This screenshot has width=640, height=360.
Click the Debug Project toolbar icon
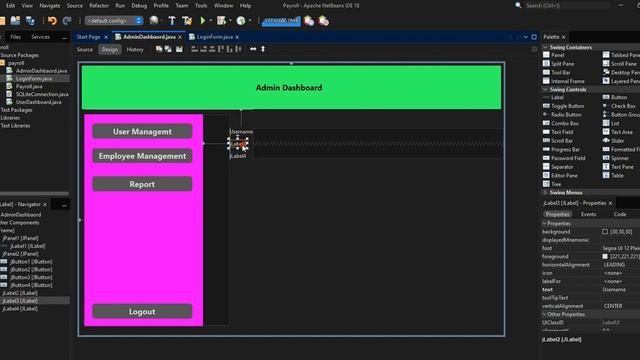[221, 20]
